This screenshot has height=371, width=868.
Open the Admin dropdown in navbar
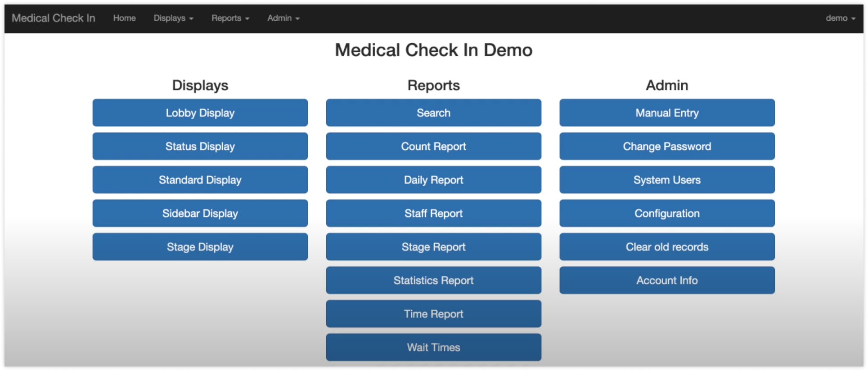(283, 18)
